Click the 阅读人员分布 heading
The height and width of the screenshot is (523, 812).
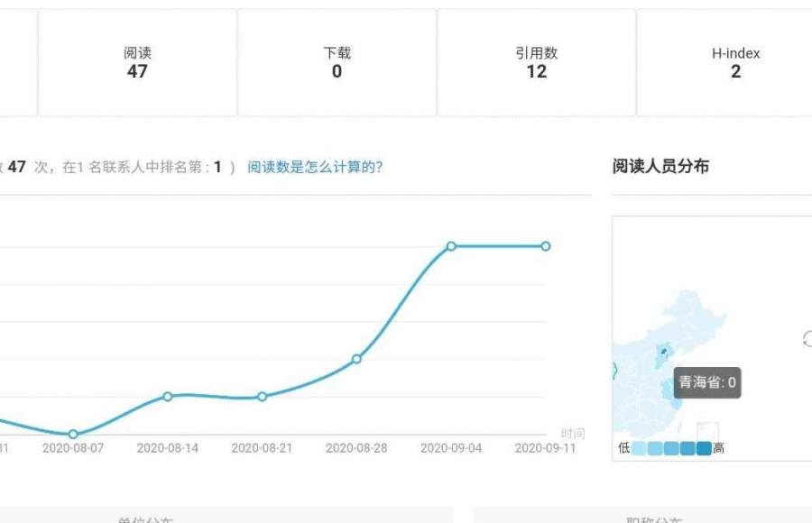coord(660,166)
